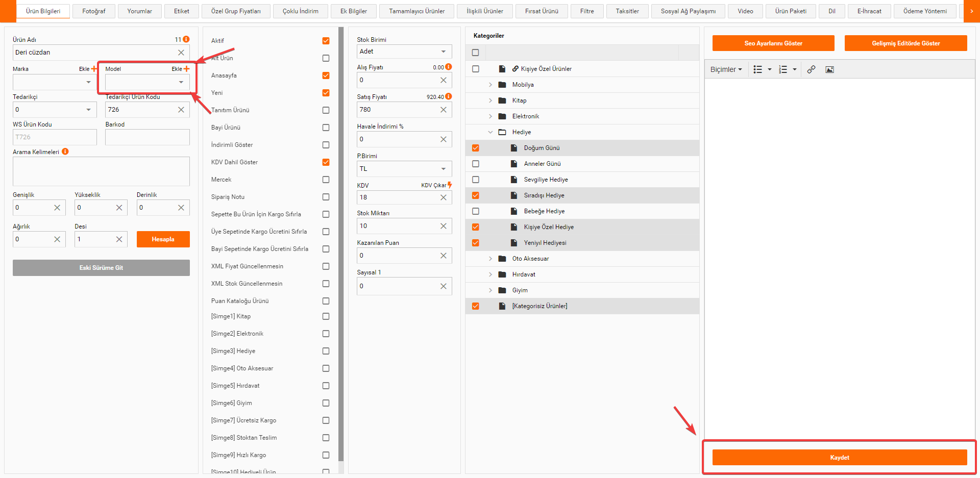This screenshot has width=980, height=478.
Task: Expand the Giyim category
Action: pos(491,290)
